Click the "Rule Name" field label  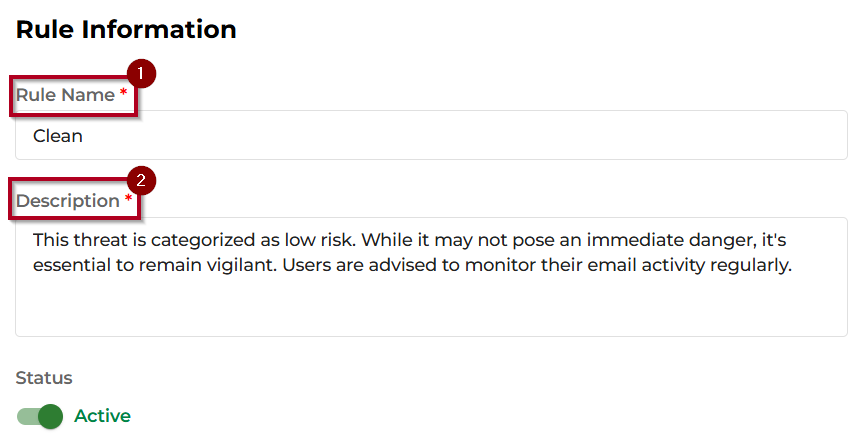pos(65,95)
